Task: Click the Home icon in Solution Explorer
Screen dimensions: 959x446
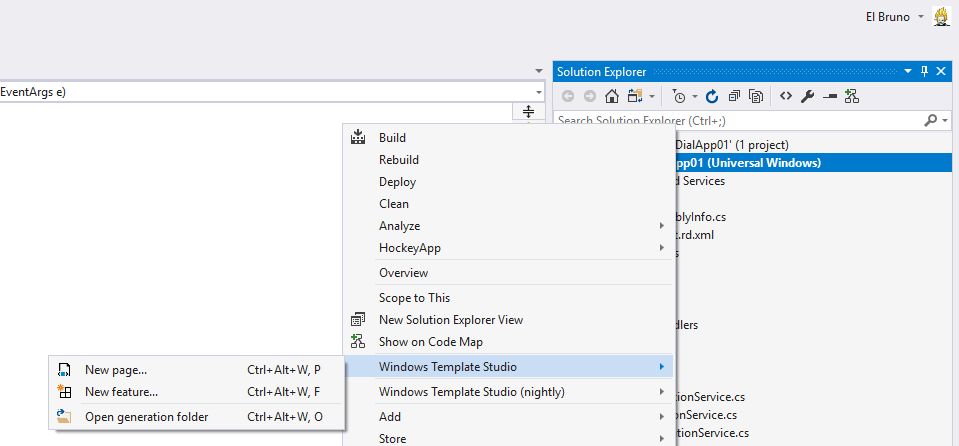Action: point(611,96)
